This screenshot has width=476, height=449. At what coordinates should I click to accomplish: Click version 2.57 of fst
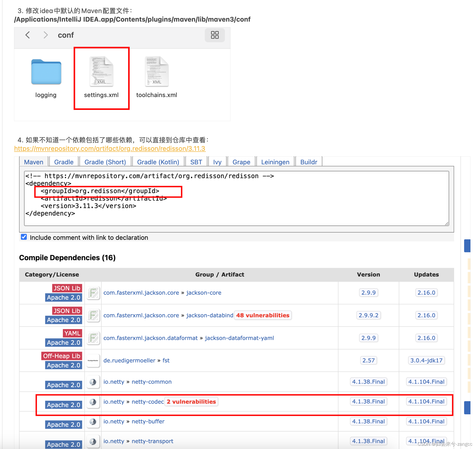[368, 360]
